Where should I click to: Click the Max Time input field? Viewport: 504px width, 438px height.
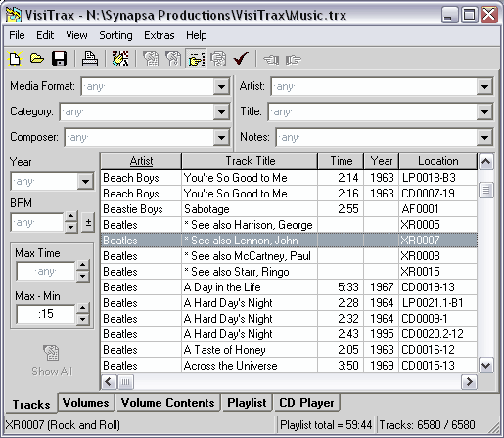[x=46, y=271]
